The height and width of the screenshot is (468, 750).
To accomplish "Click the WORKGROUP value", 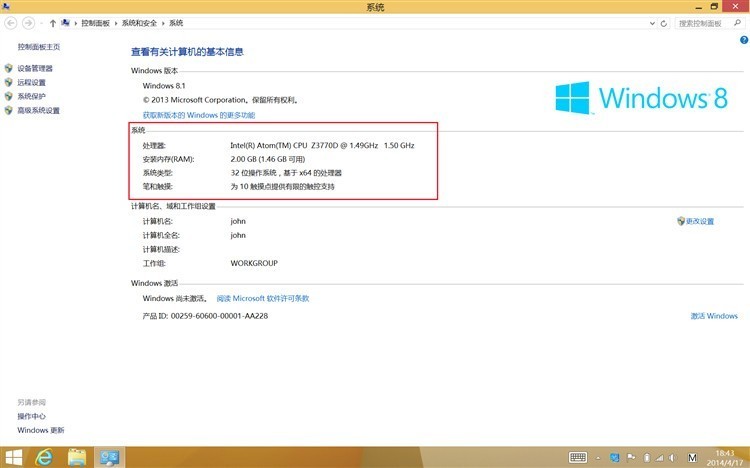I will pos(254,263).
